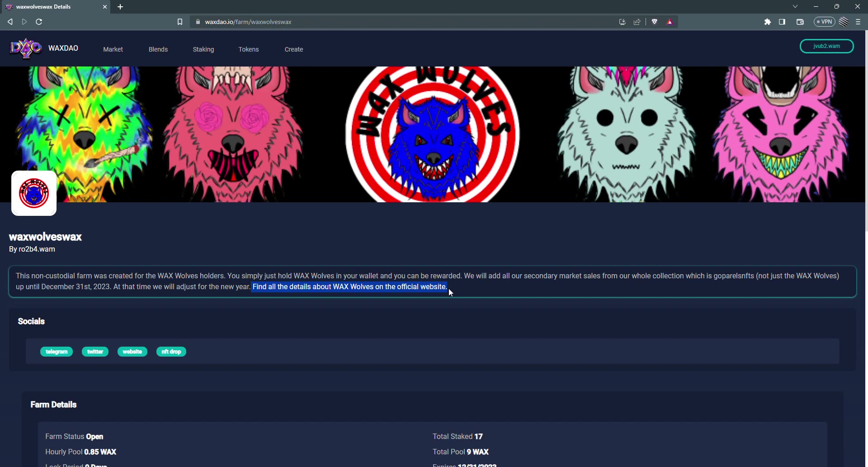Click the waxwolveswax farm title

click(45, 237)
